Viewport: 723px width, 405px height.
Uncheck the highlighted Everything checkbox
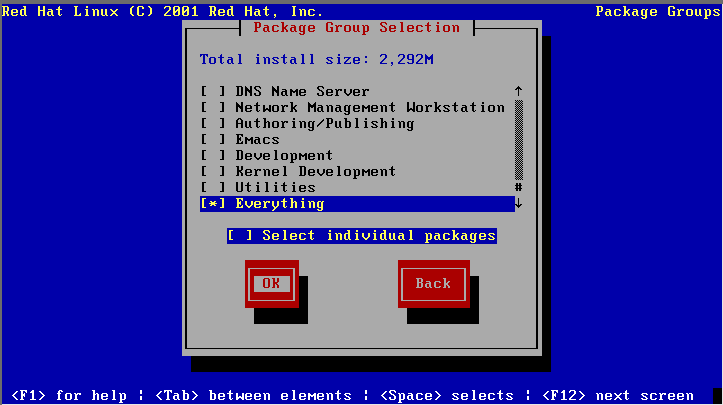tap(213, 204)
